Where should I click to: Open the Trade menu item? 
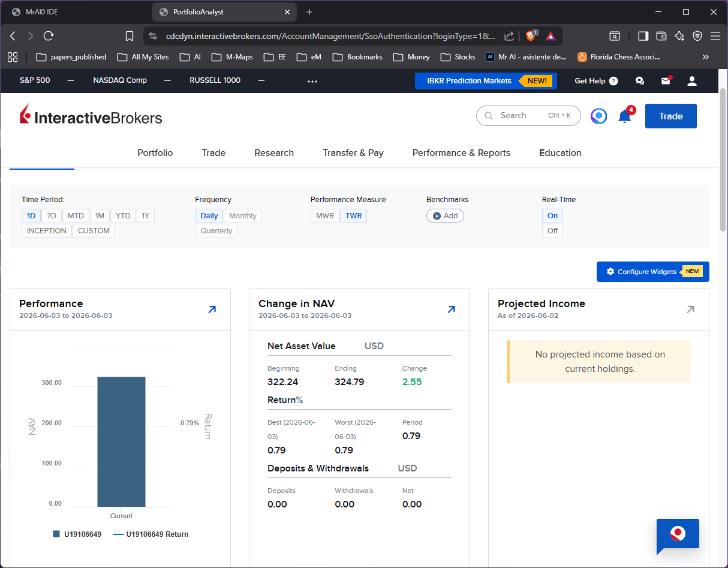[x=213, y=153]
